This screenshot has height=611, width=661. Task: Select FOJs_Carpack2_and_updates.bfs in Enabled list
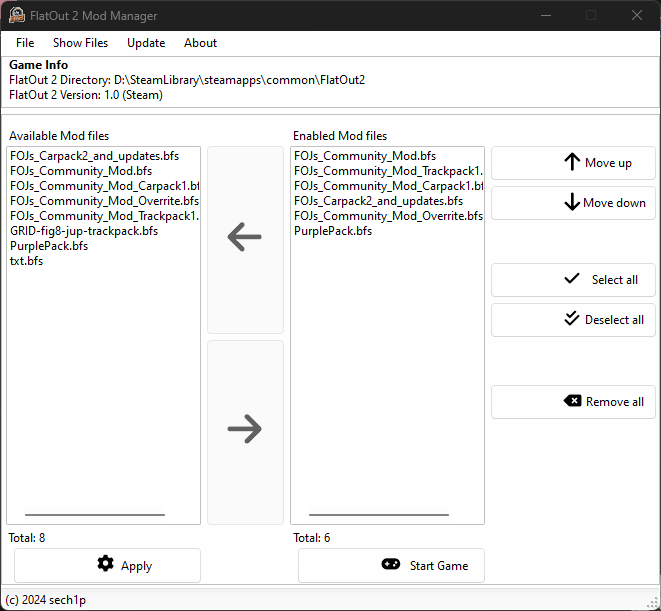point(387,201)
